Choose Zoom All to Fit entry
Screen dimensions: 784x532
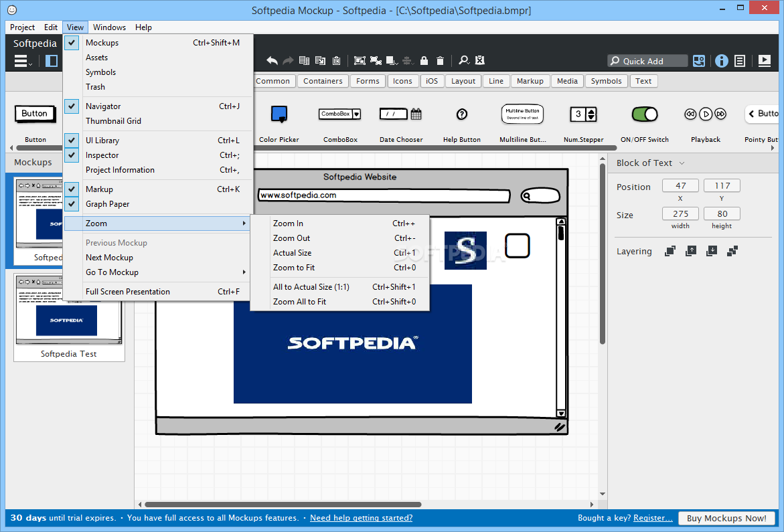click(340, 302)
